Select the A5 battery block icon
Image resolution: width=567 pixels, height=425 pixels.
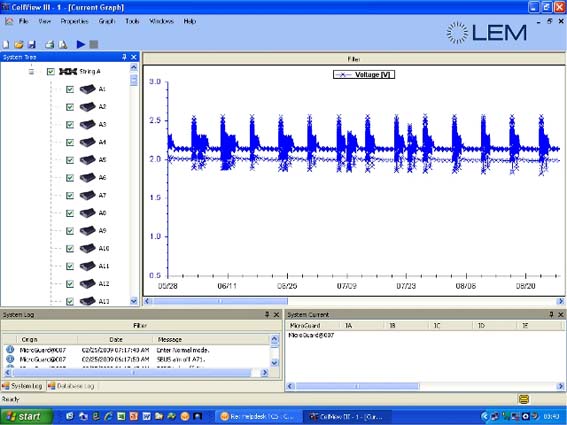tap(88, 160)
